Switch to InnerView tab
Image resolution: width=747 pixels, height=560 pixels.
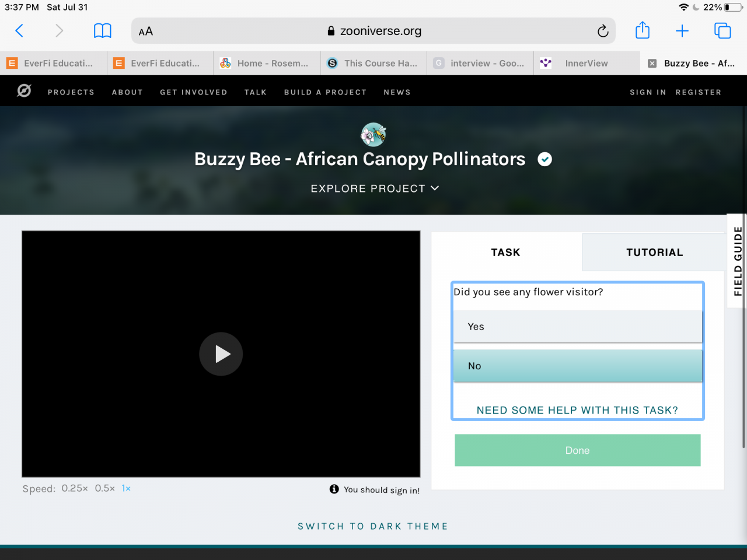click(587, 63)
